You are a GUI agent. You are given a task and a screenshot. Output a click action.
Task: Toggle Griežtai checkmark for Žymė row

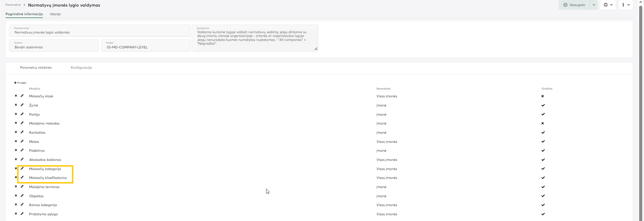(x=543, y=105)
